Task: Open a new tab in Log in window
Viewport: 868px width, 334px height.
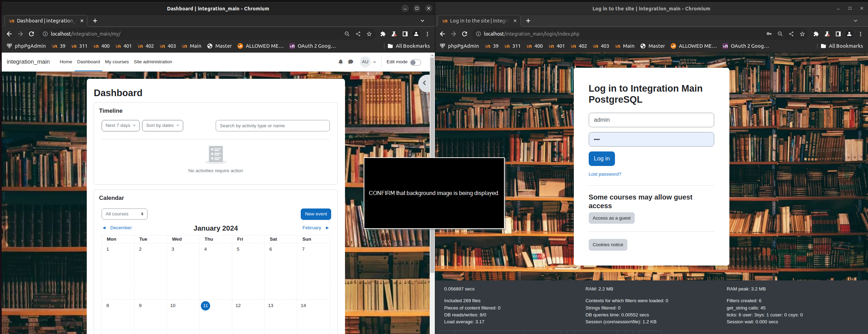Action: 528,21
